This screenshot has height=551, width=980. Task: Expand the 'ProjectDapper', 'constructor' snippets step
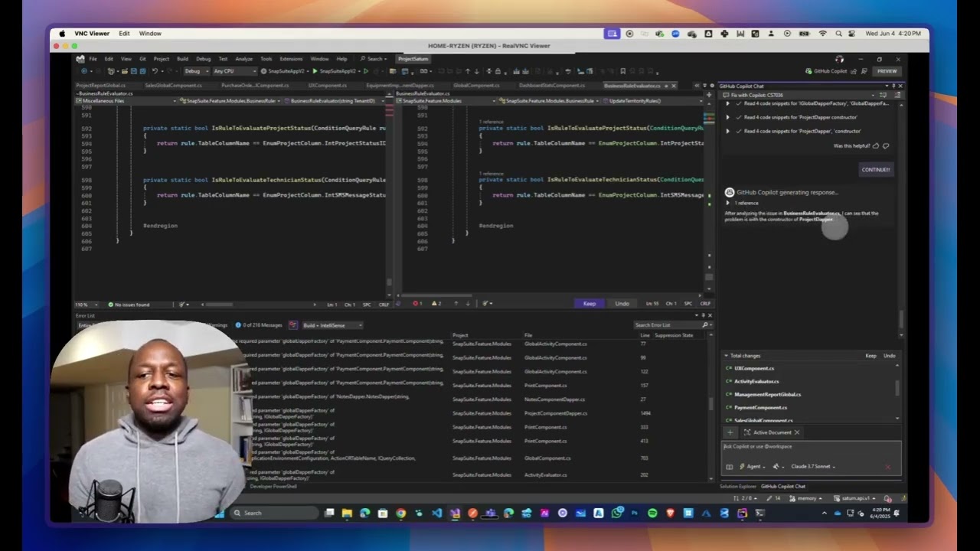click(728, 131)
